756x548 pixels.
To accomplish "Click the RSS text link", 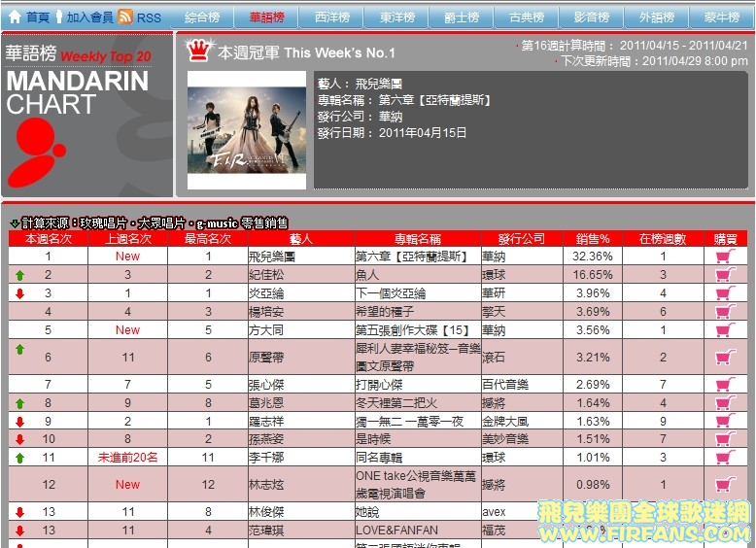I will 149,17.
